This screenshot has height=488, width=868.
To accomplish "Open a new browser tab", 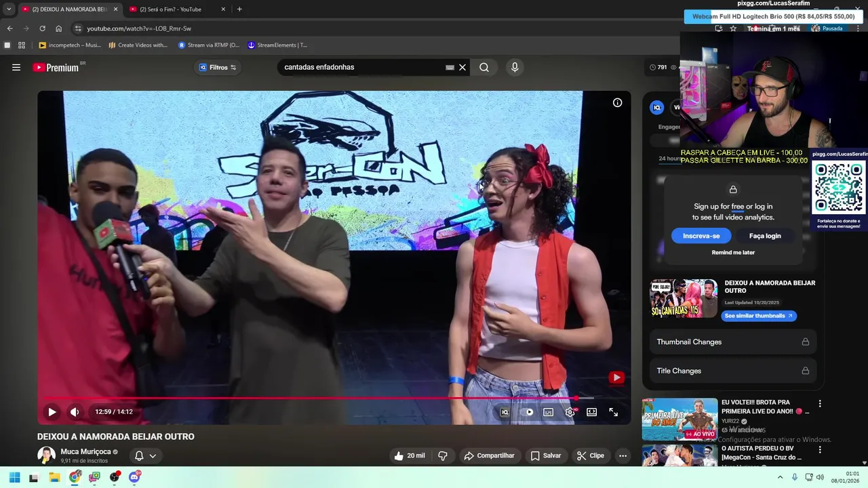I will (239, 9).
